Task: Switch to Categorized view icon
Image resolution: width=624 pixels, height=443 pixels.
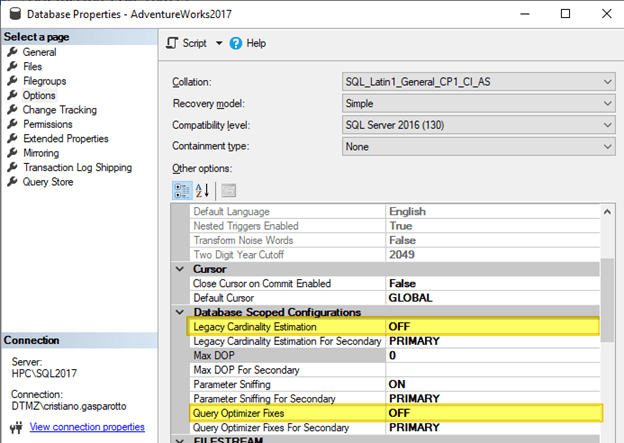Action: click(x=182, y=191)
